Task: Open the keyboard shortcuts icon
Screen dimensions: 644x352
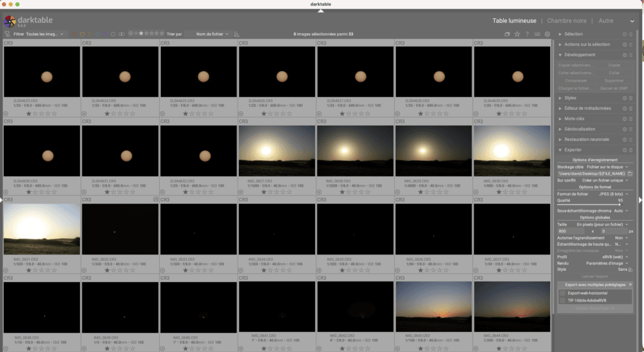Action: coord(537,34)
